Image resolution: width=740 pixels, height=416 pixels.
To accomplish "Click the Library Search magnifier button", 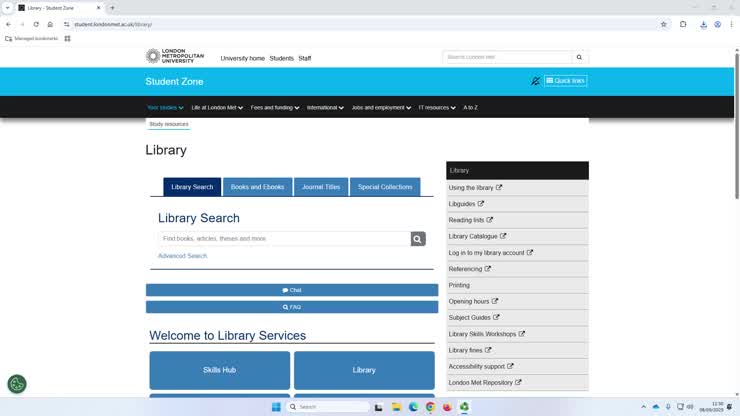I will (418, 239).
